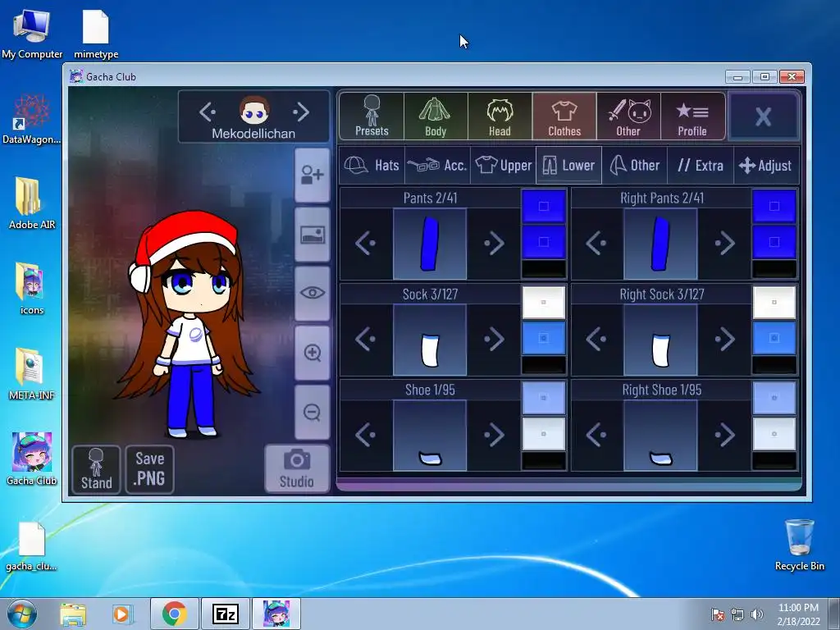Save the character as PNG

coord(149,469)
